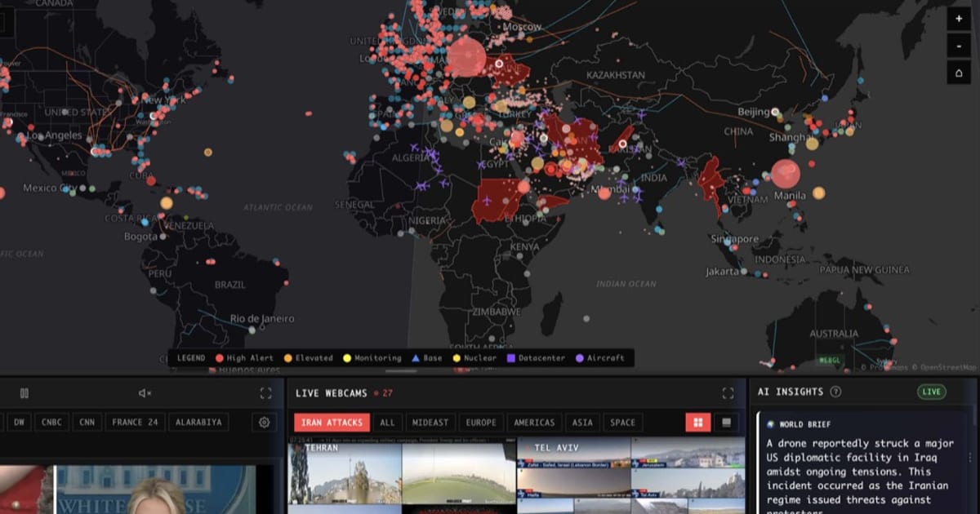Switch webcams to grid view layout
This screenshot has width=980, height=514.
click(697, 423)
